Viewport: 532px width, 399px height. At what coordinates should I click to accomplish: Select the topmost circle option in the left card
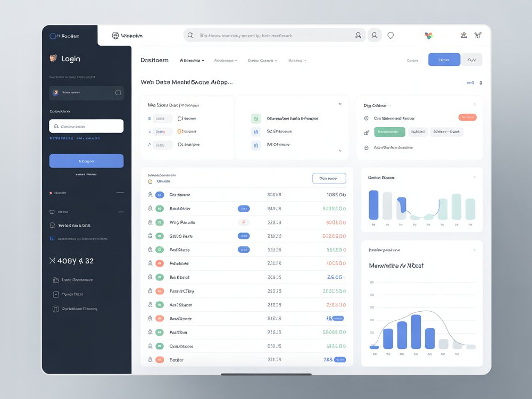click(180, 119)
